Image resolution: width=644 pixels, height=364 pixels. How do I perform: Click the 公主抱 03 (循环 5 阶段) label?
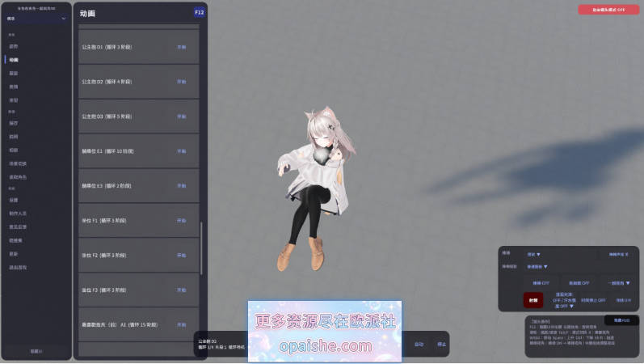107,116
